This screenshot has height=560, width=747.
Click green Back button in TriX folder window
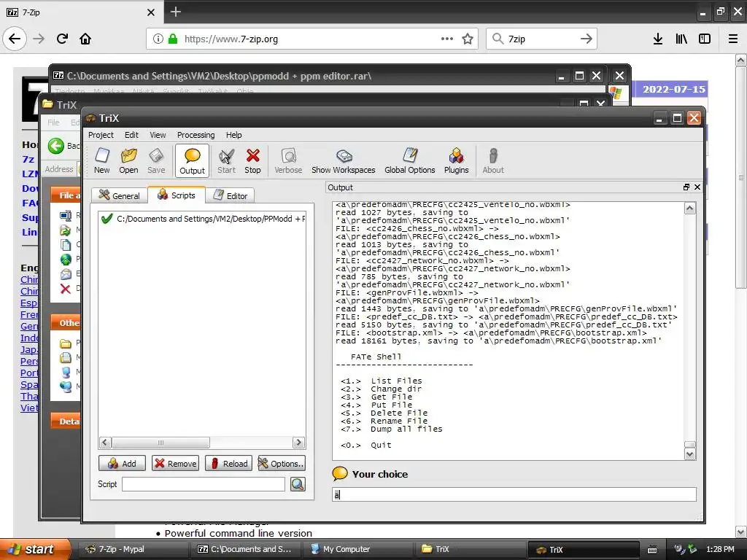[x=55, y=146]
